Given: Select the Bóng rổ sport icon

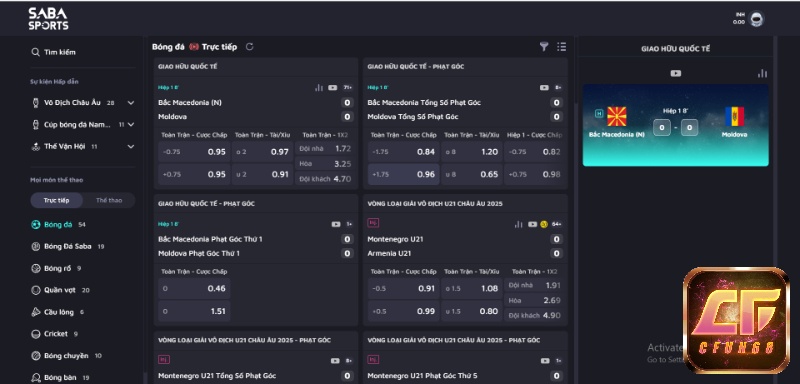Looking at the screenshot, I should coord(36,268).
